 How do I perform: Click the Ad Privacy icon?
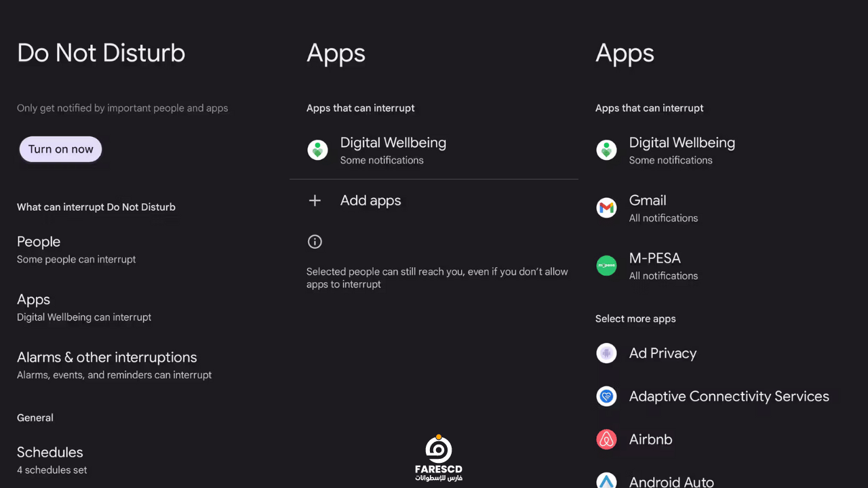pyautogui.click(x=606, y=353)
